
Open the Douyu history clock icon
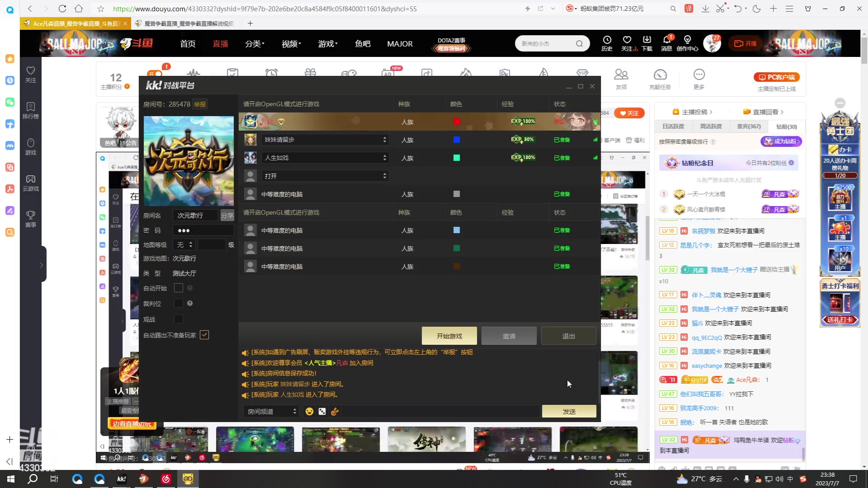click(607, 43)
